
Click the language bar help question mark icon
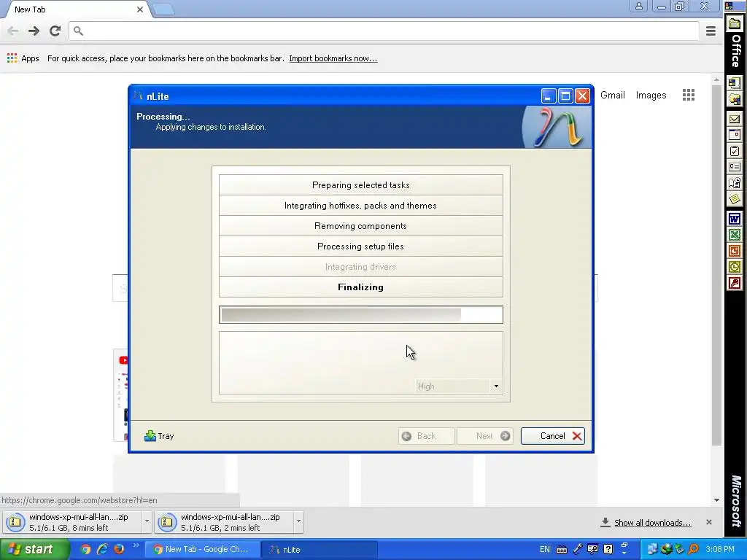[x=608, y=549]
